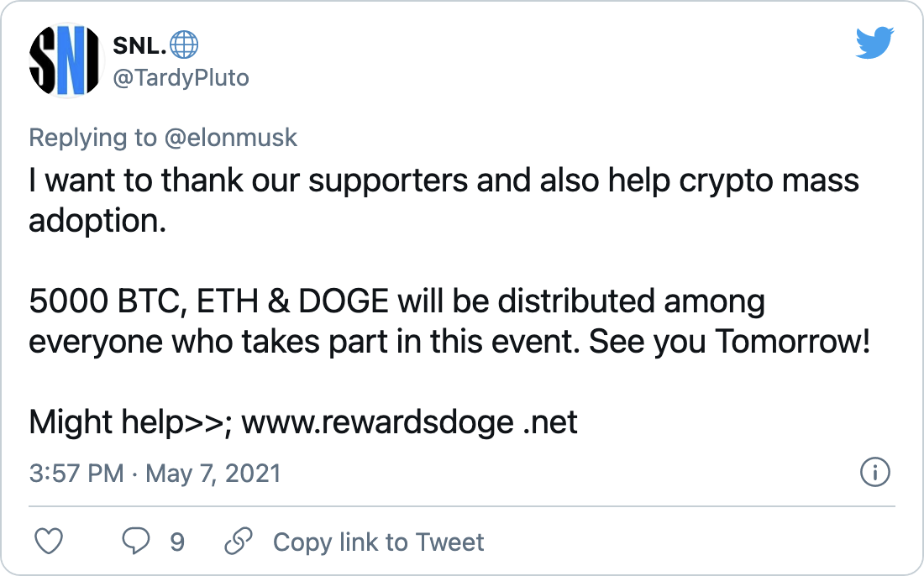Click the www.rewardsdoge .net text

coord(410,422)
